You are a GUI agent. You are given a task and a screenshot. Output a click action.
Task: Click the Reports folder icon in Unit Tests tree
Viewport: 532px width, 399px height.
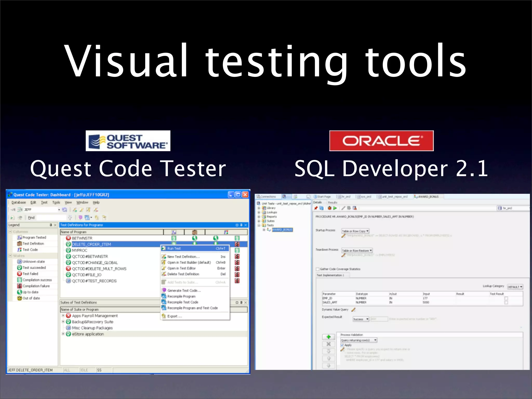click(264, 217)
